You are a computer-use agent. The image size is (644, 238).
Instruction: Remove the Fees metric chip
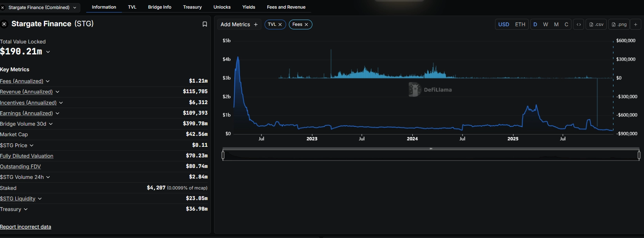[x=307, y=25]
